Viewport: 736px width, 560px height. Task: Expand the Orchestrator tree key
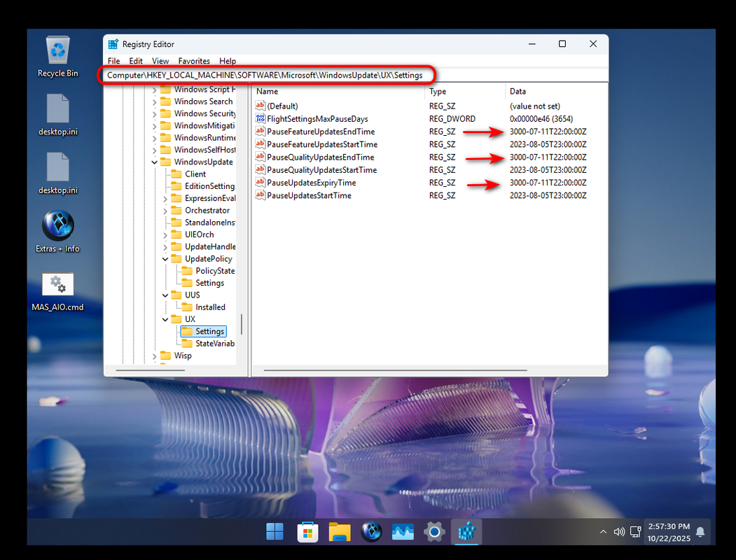(165, 211)
